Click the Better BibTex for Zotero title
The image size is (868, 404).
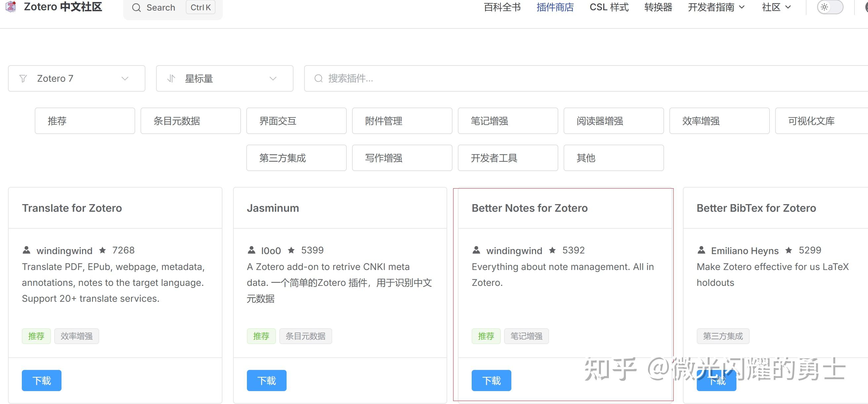(757, 208)
